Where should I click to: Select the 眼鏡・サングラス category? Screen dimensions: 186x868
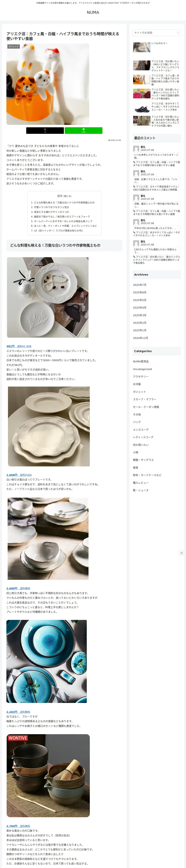tap(143, 460)
